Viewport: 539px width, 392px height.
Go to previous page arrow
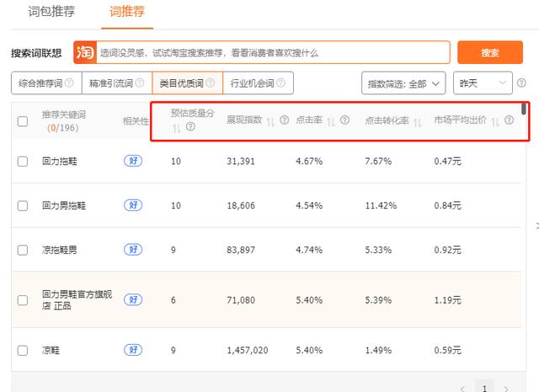462,389
